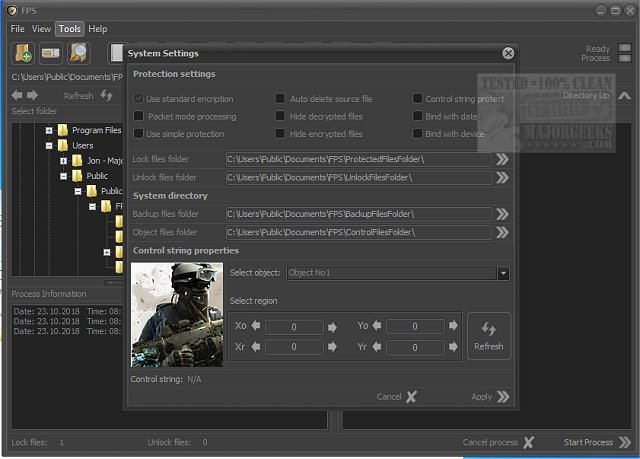Viewport: 640px width, 459px height.
Task: Click the Directory Up arrow
Action: pyautogui.click(x=624, y=96)
